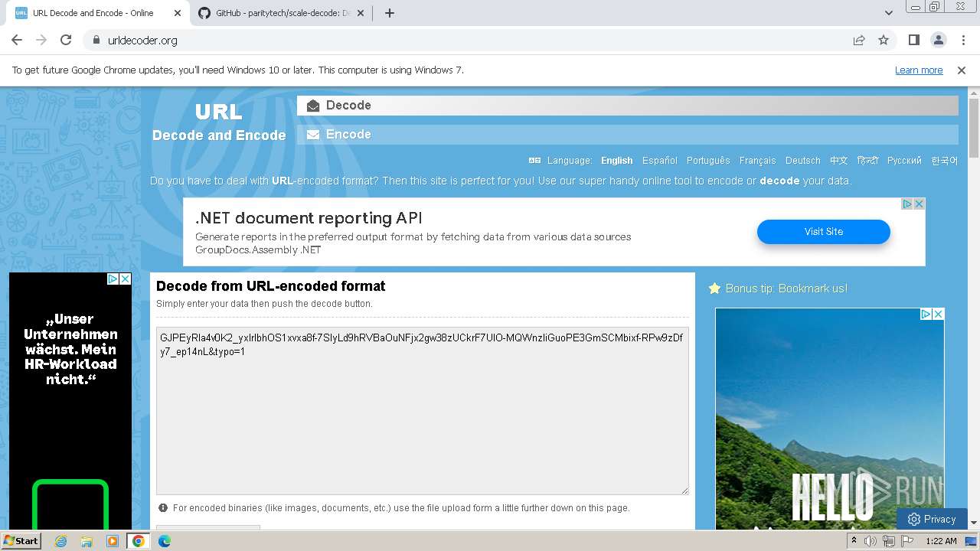The image size is (980, 551).
Task: Go back to the previous page
Action: tap(17, 40)
